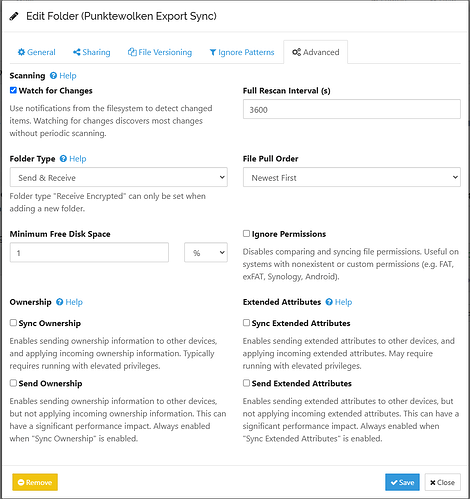
Task: Click the share icon on Sharing tab
Action: [77, 52]
